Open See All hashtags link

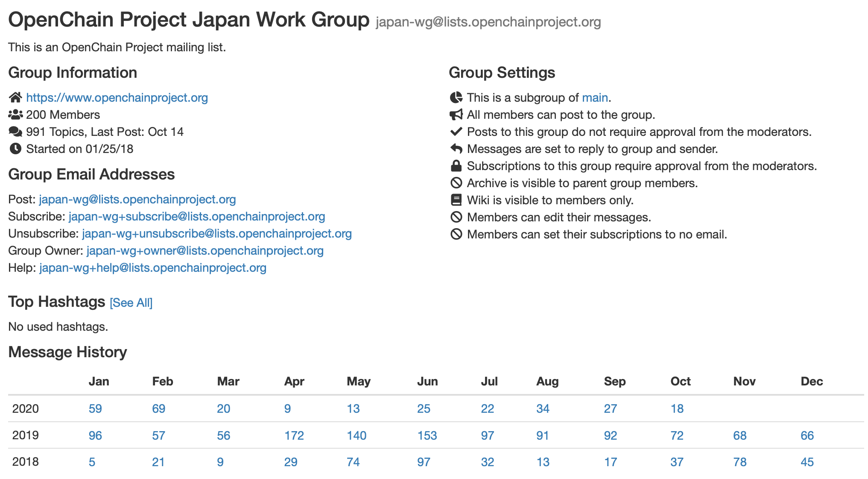[131, 303]
